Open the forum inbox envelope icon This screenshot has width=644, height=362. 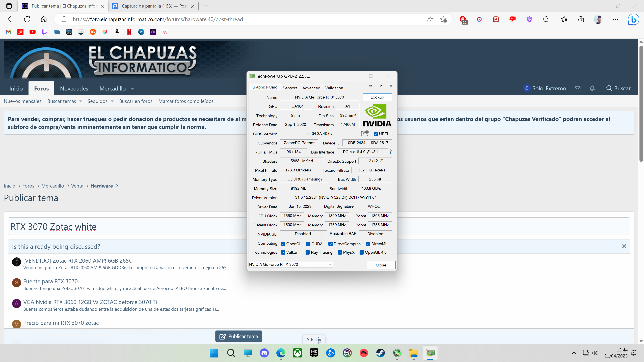[577, 88]
